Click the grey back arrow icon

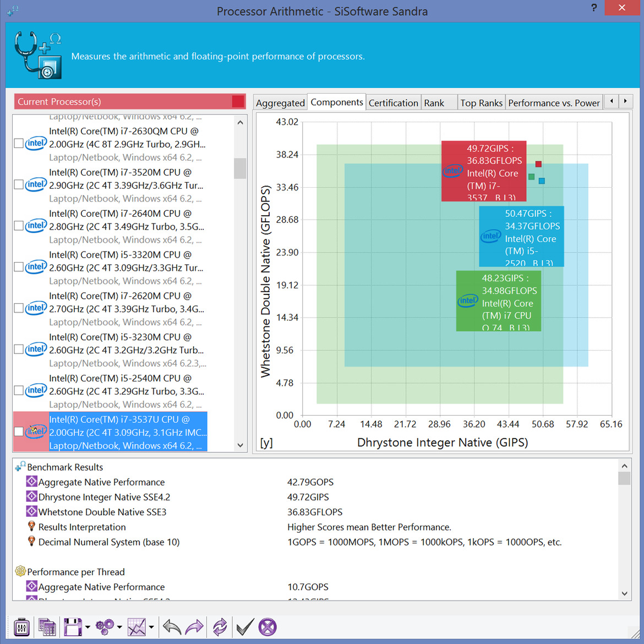pyautogui.click(x=172, y=627)
